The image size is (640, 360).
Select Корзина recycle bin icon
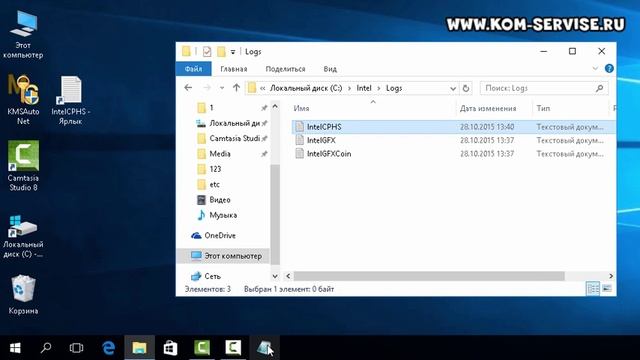tap(23, 295)
